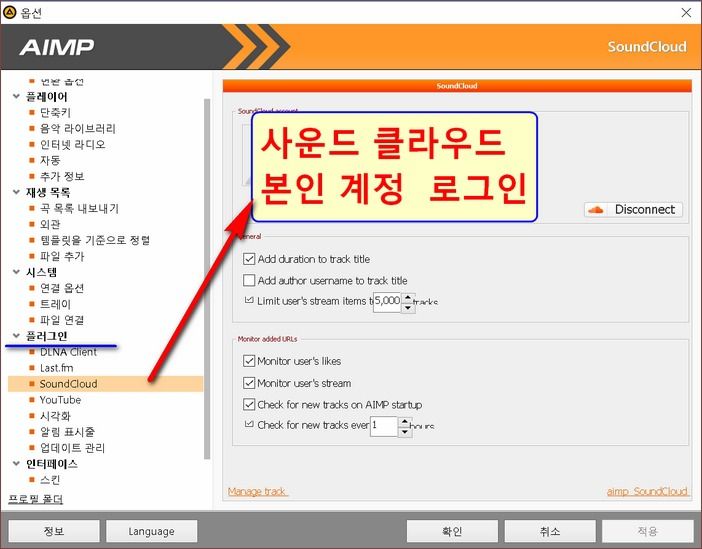702x549 pixels.
Task: Toggle Check for new tracks on AIMP startup
Action: [x=249, y=404]
